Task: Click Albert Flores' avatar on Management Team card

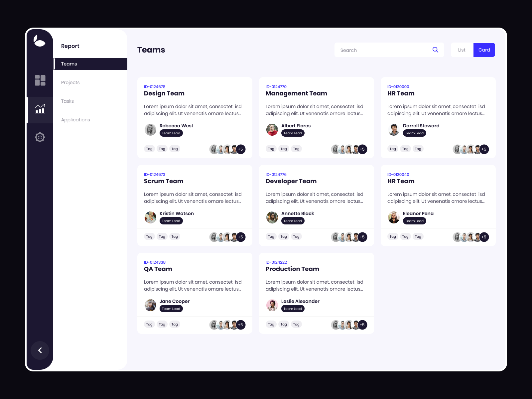Action: pos(272,130)
